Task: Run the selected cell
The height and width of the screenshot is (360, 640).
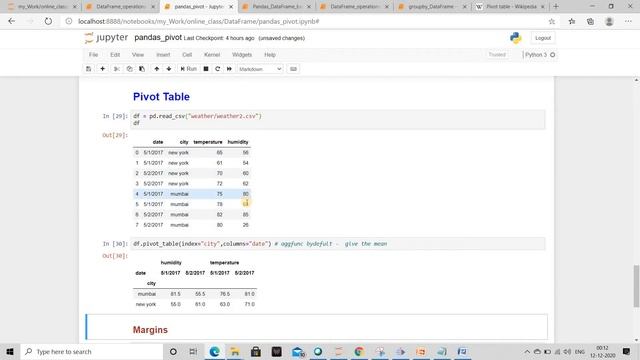Action: tap(189, 69)
